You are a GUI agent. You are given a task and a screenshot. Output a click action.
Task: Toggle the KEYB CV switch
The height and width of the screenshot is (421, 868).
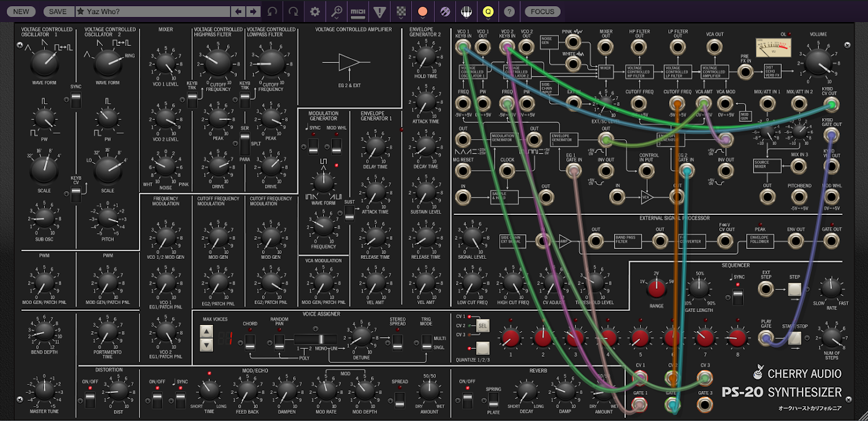click(x=75, y=195)
